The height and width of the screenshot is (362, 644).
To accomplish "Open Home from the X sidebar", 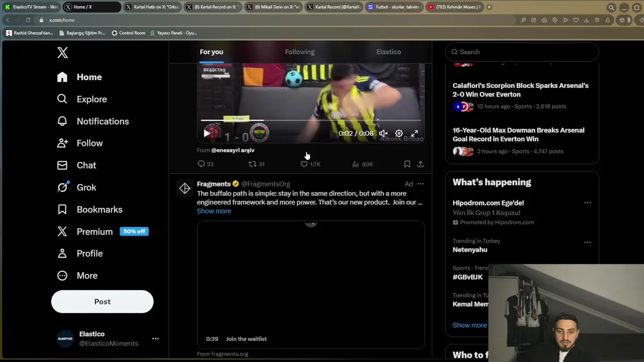I will point(79,77).
